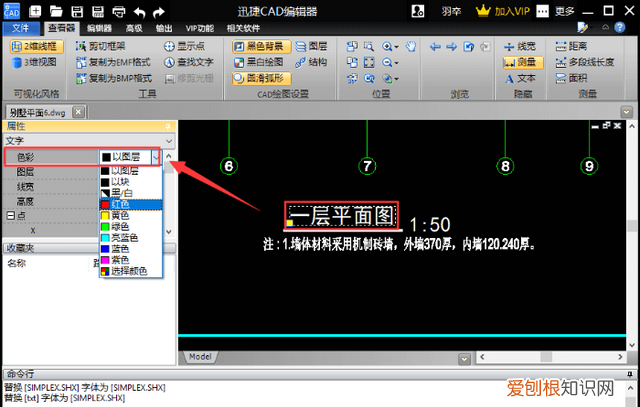Select the Model layout tab
The image size is (640, 407).
point(200,357)
